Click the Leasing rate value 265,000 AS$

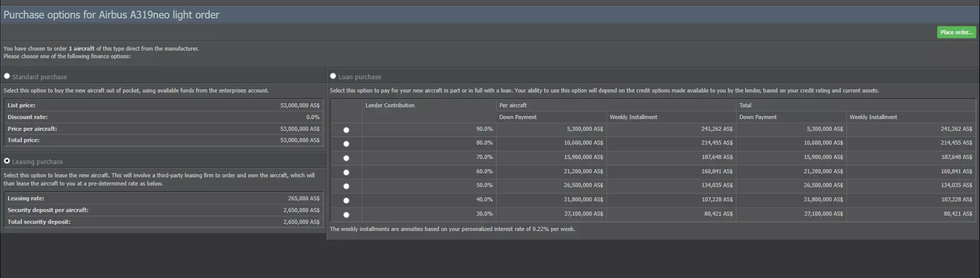[x=304, y=198]
